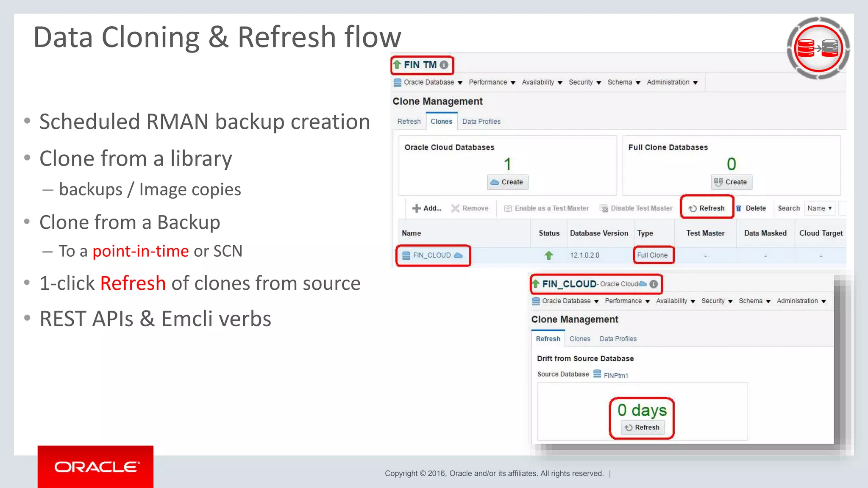Open the Name search criteria dropdown
This screenshot has height=488, width=868.
point(820,208)
